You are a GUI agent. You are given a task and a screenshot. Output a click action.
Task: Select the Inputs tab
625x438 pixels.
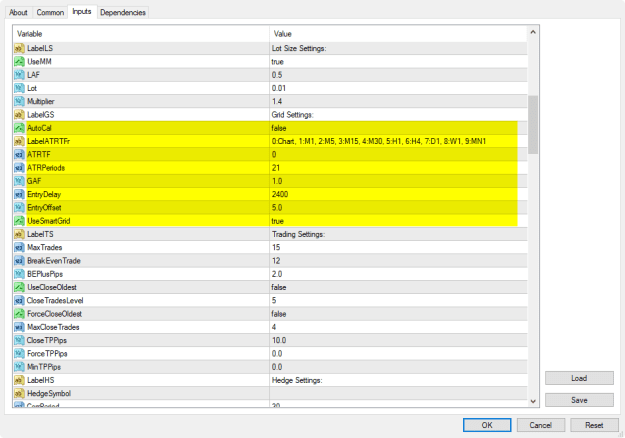82,12
